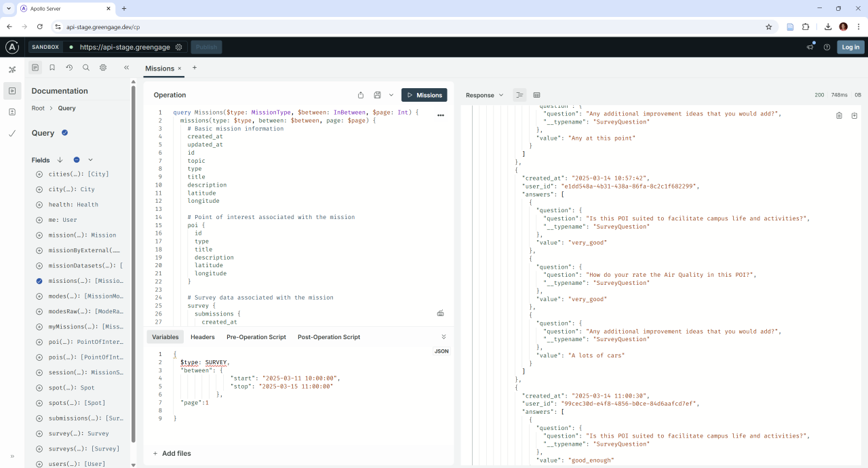Bookmark this page with the star icon
The height and width of the screenshot is (468, 868).
point(768,26)
